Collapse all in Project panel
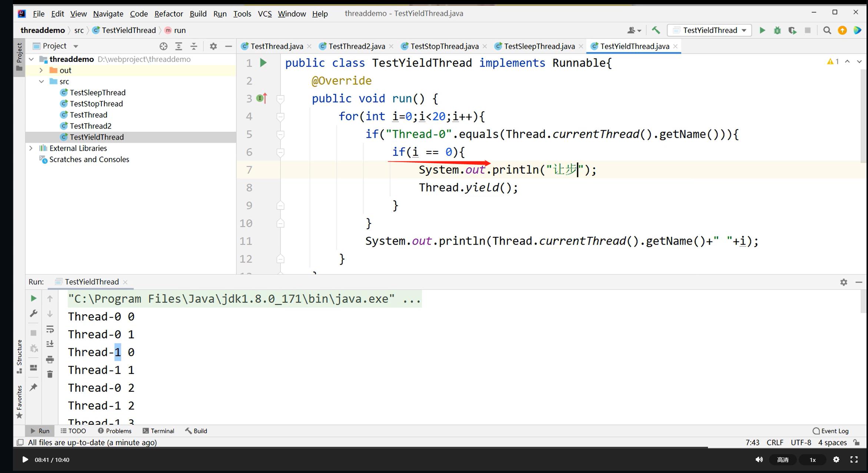This screenshot has height=473, width=868. tap(194, 46)
